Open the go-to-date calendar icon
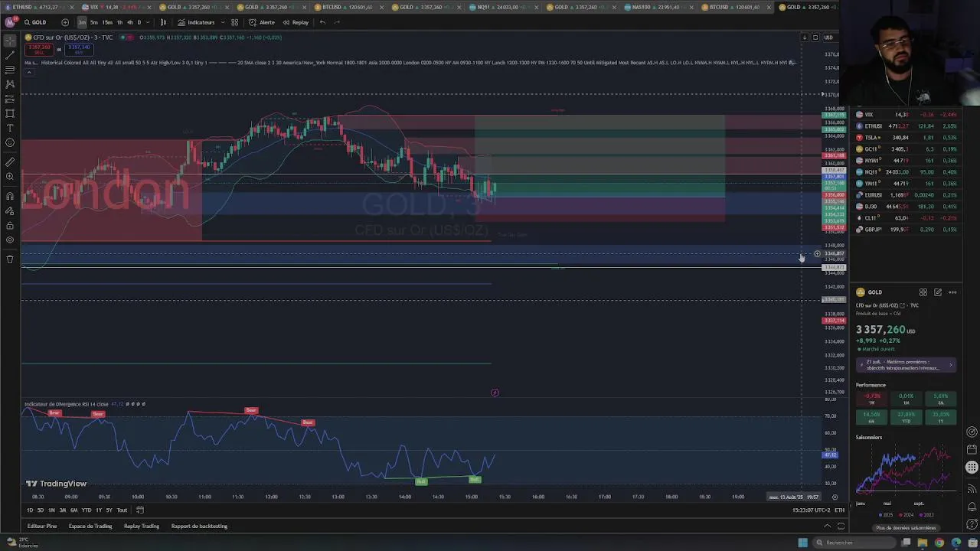 [x=140, y=510]
